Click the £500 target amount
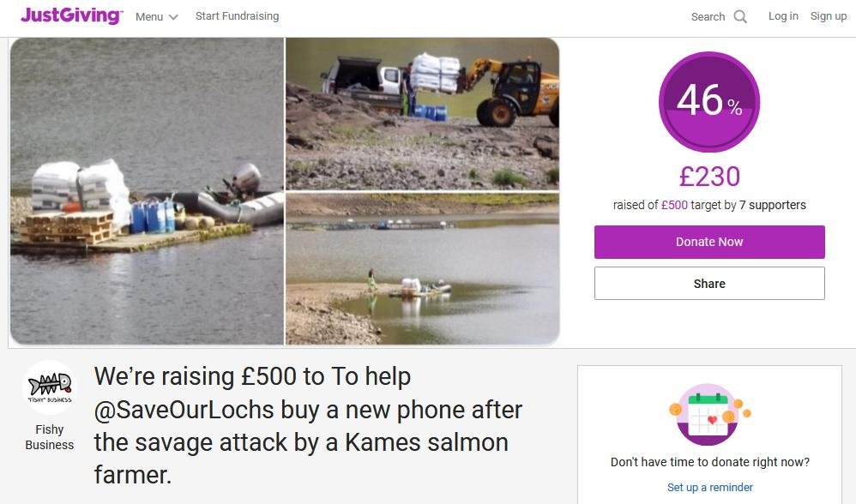The width and height of the screenshot is (856, 504). point(674,205)
